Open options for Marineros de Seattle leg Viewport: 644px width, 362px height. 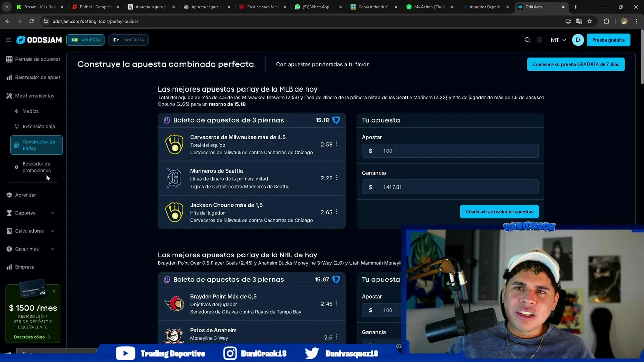tap(336, 178)
